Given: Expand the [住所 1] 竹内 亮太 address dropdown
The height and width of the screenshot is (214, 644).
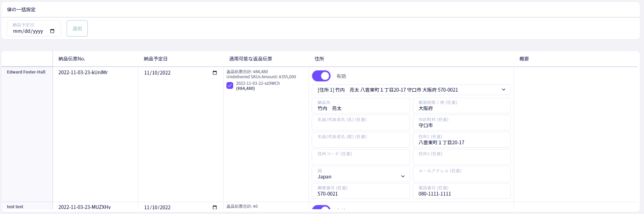Looking at the screenshot, I should pos(411,90).
